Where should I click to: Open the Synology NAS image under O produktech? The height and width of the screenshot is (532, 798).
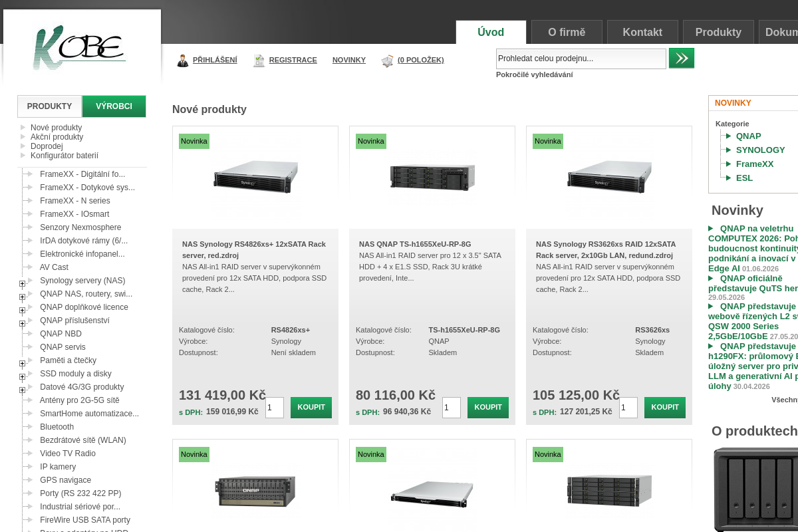pyautogui.click(x=756, y=489)
